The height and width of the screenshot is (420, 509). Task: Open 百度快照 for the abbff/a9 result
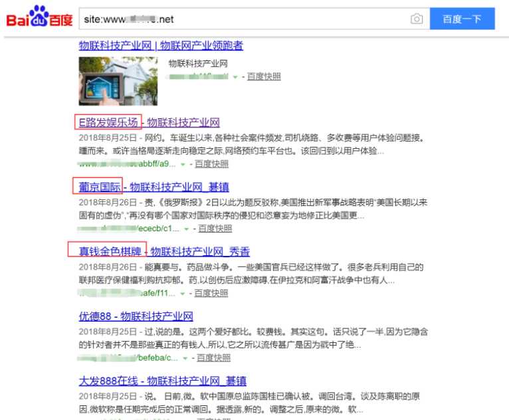(211, 164)
